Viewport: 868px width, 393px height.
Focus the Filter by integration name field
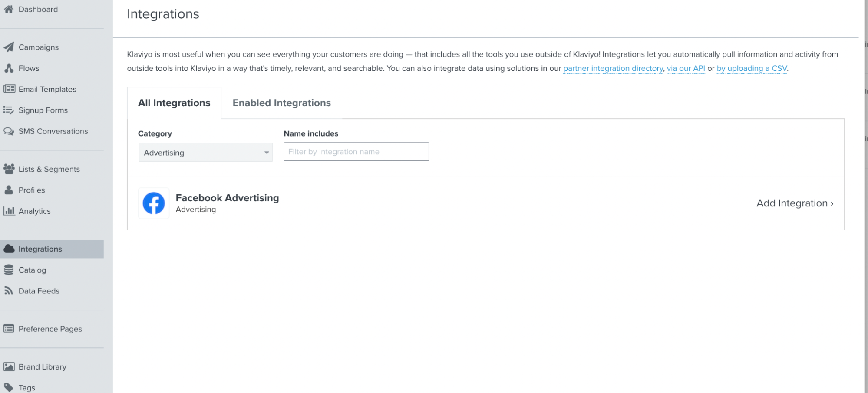point(356,152)
